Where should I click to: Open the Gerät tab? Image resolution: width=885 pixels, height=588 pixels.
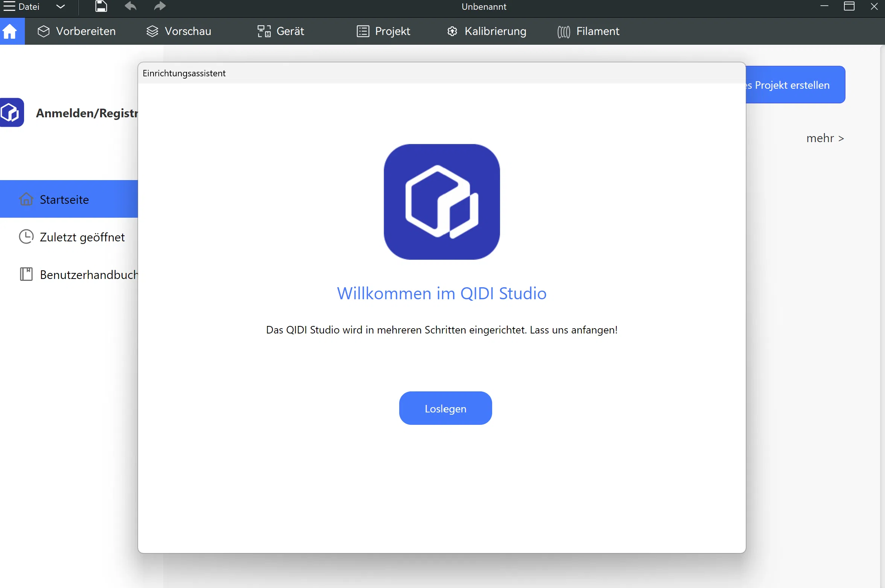pos(281,31)
